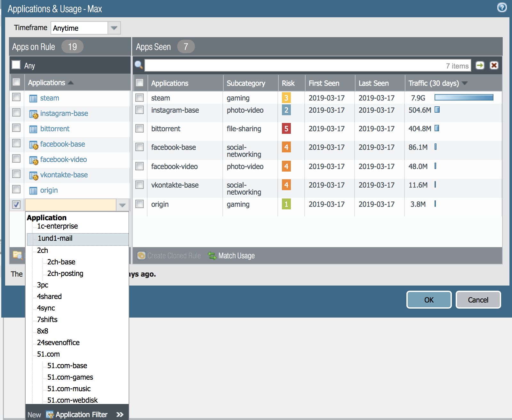Select 1c-enterprise from application list
The width and height of the screenshot is (512, 420).
(57, 226)
